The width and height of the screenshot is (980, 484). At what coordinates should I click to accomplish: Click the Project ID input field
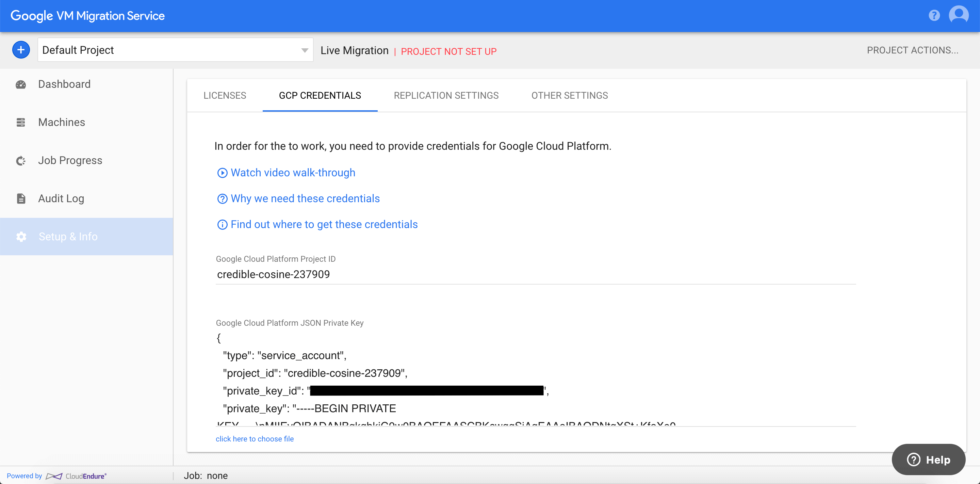(x=536, y=274)
